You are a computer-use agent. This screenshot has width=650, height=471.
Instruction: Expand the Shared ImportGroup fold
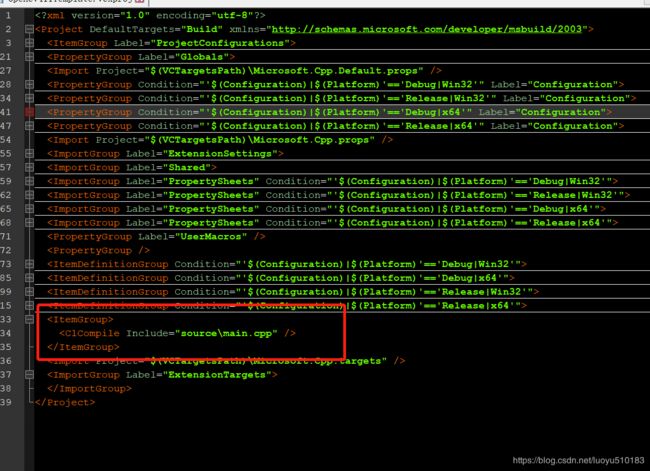[x=29, y=167]
